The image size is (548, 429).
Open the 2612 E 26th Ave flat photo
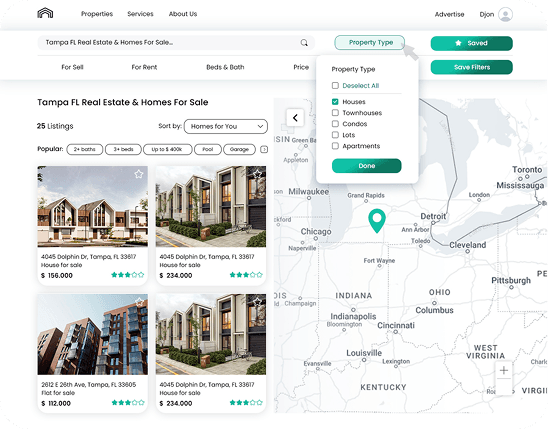click(93, 334)
